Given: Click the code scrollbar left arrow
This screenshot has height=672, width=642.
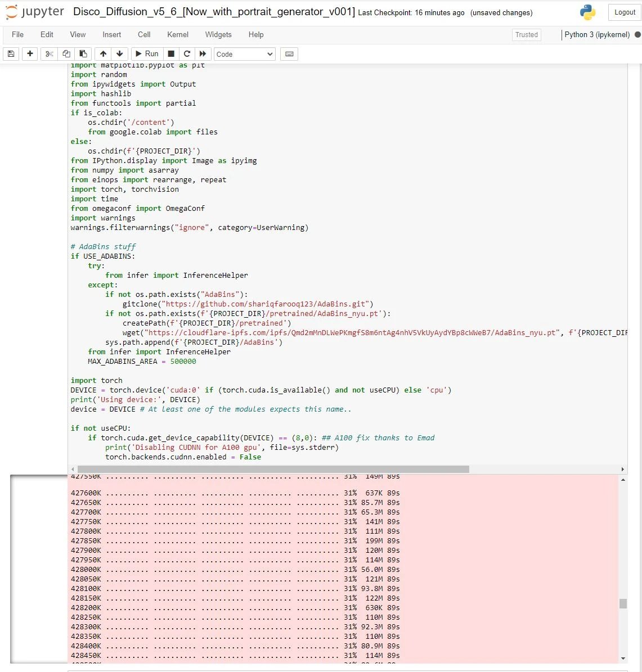Looking at the screenshot, I should (x=73, y=470).
